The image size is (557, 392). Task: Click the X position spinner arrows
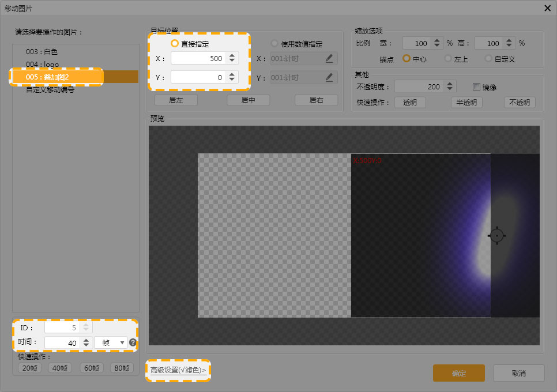pyautogui.click(x=232, y=58)
